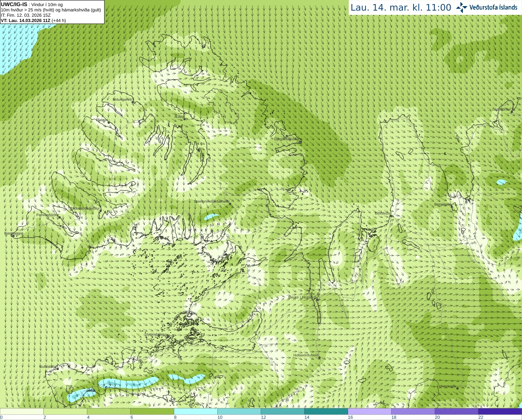Select the UWC/IG-IS model title text
The width and height of the screenshot is (522, 420).
(14, 4)
